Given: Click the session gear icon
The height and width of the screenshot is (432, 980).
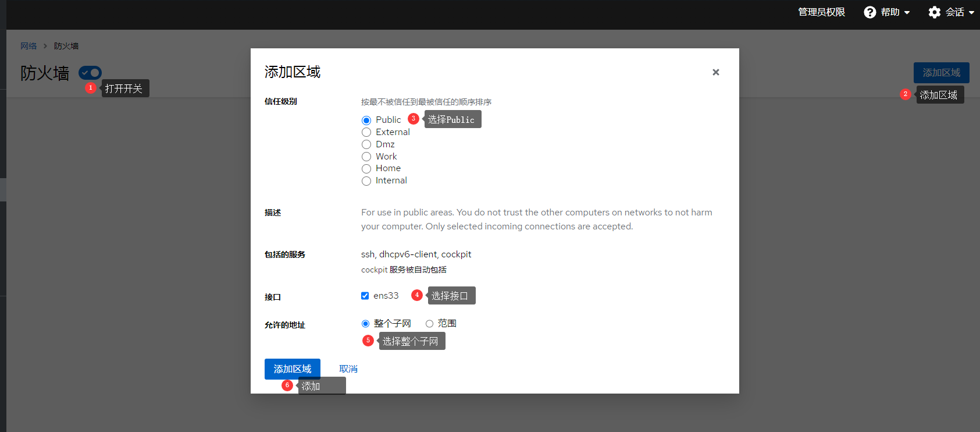Looking at the screenshot, I should 935,12.
